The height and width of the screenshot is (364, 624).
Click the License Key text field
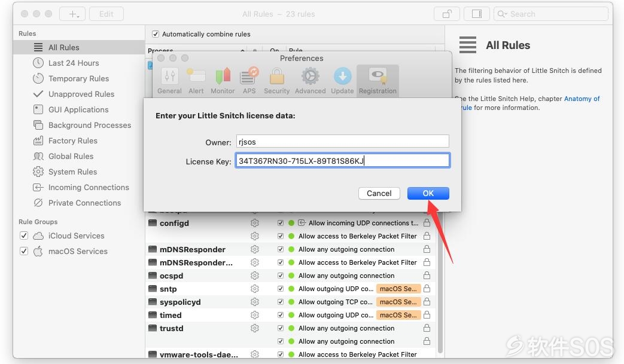[x=343, y=161]
